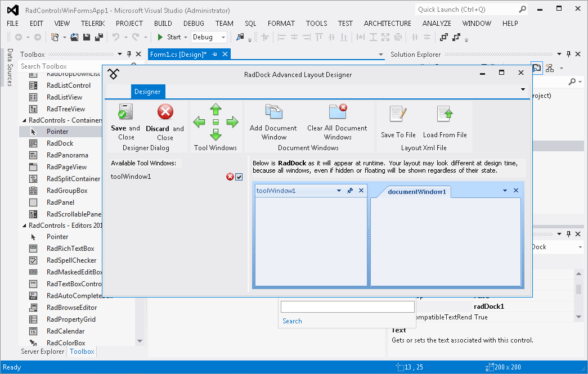Open the DEBUG menu
This screenshot has height=374, width=588.
point(194,23)
